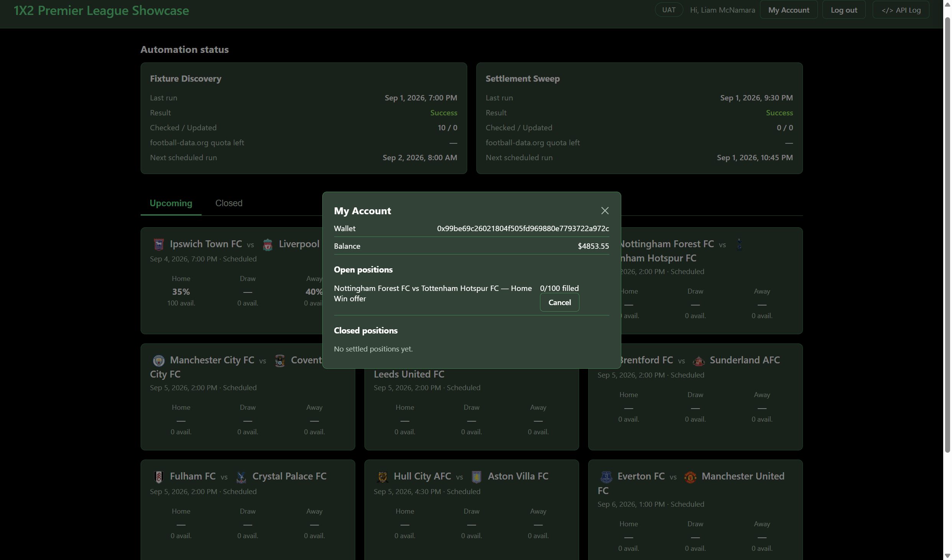Open the 1X2 Premier League Showcase title
This screenshot has height=560, width=952.
point(101,10)
